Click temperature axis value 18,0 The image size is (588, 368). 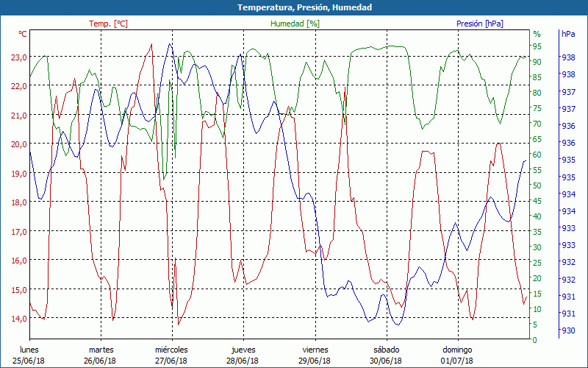(x=20, y=202)
